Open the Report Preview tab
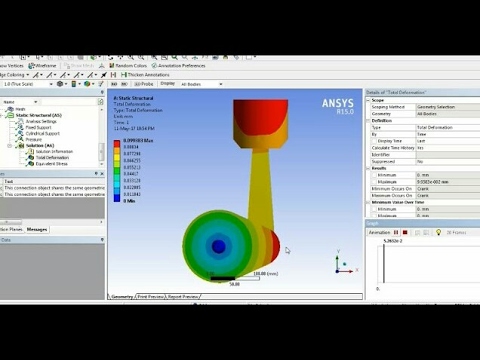 point(183,296)
